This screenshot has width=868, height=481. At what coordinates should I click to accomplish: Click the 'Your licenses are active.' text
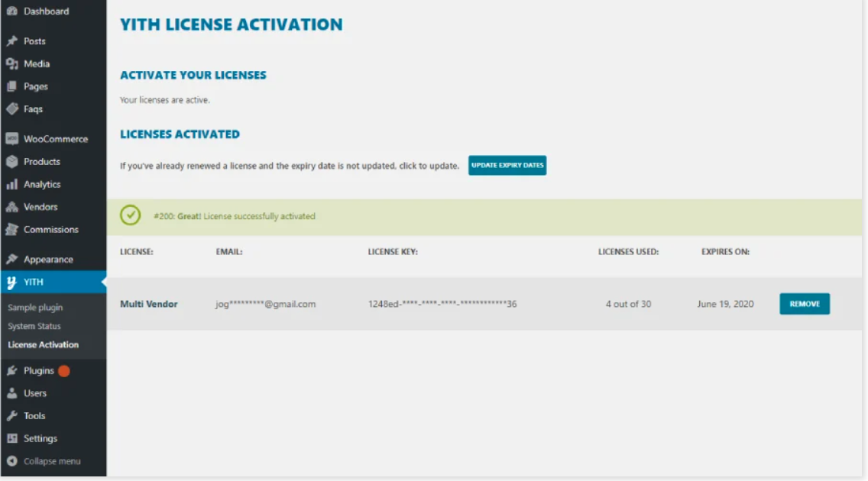click(x=165, y=100)
